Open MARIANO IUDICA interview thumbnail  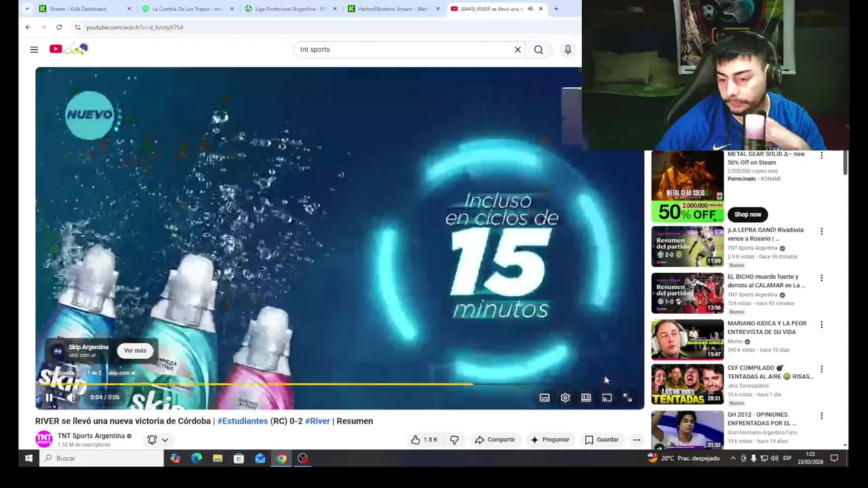[688, 340]
